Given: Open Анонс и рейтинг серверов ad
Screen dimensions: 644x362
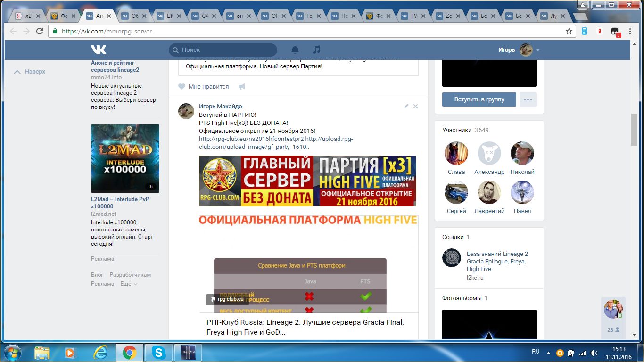Looking at the screenshot, I should pyautogui.click(x=115, y=66).
